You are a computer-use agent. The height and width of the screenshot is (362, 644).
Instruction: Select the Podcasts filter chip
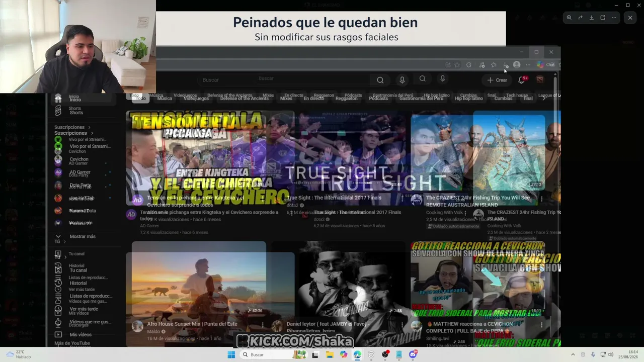378,98
